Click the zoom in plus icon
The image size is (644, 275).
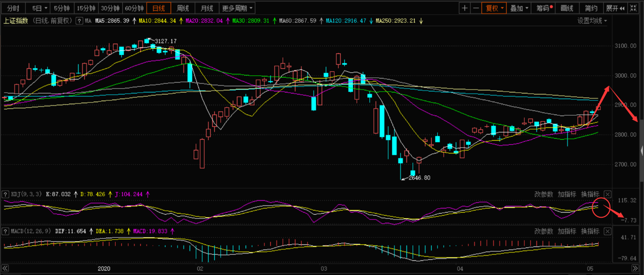pos(464,8)
